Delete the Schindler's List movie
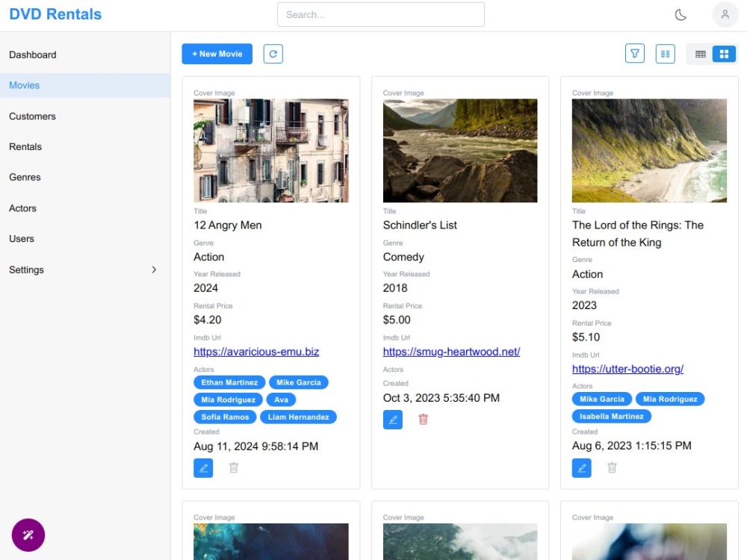The height and width of the screenshot is (560, 747). [423, 420]
